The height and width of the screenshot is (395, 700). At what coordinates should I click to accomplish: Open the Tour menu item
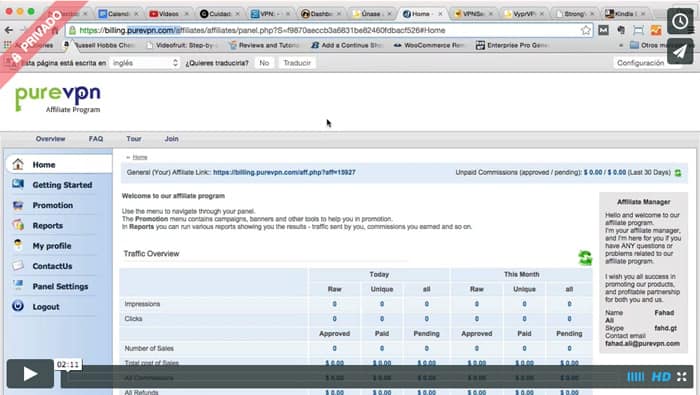click(x=133, y=139)
